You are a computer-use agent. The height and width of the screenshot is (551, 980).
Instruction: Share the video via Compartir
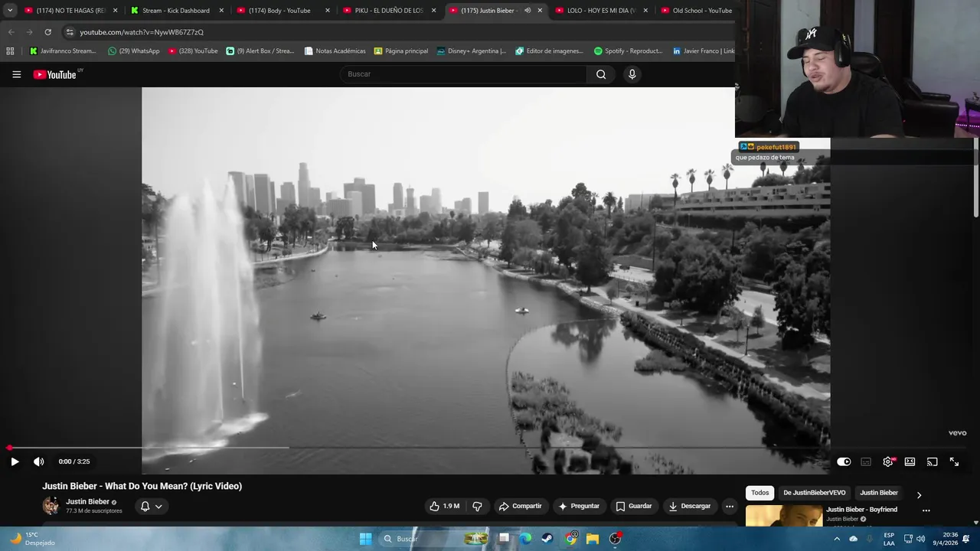pos(520,506)
